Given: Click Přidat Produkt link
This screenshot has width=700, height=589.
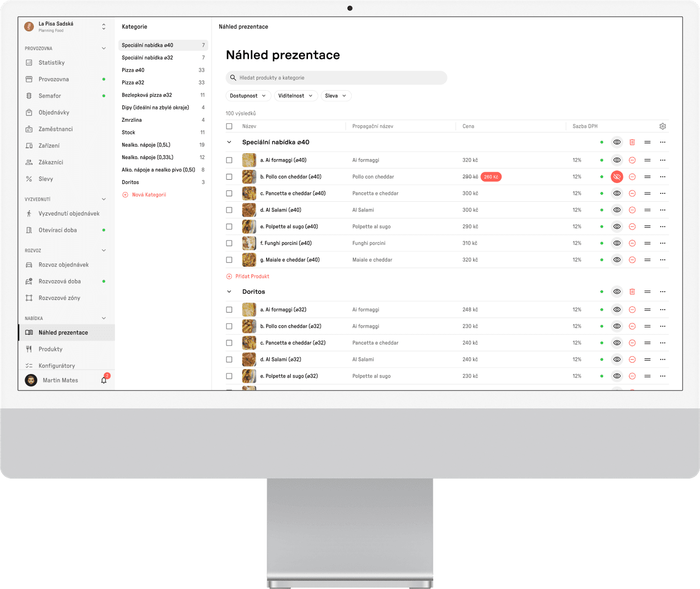Looking at the screenshot, I should (252, 276).
